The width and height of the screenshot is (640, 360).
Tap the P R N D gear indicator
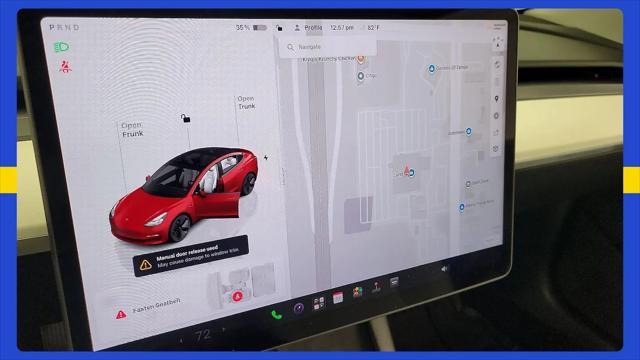click(64, 27)
